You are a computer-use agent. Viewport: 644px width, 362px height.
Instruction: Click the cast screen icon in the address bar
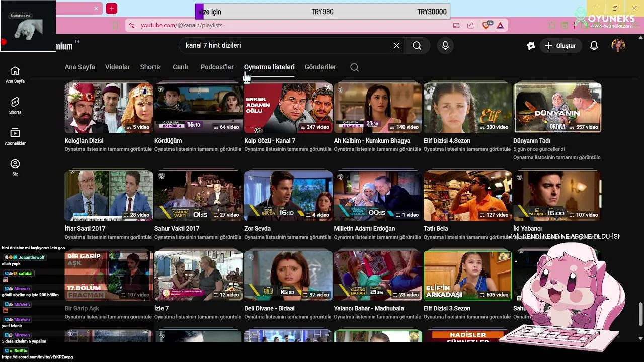click(456, 25)
